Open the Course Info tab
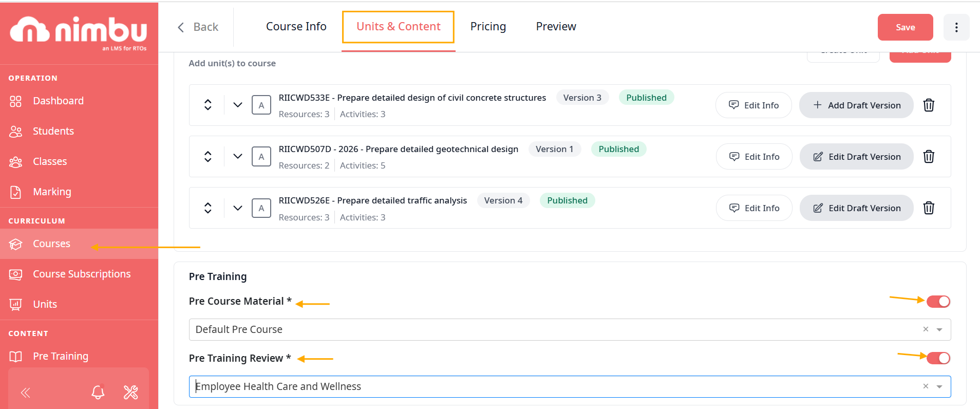Screen dimensions: 980x409 (296, 27)
